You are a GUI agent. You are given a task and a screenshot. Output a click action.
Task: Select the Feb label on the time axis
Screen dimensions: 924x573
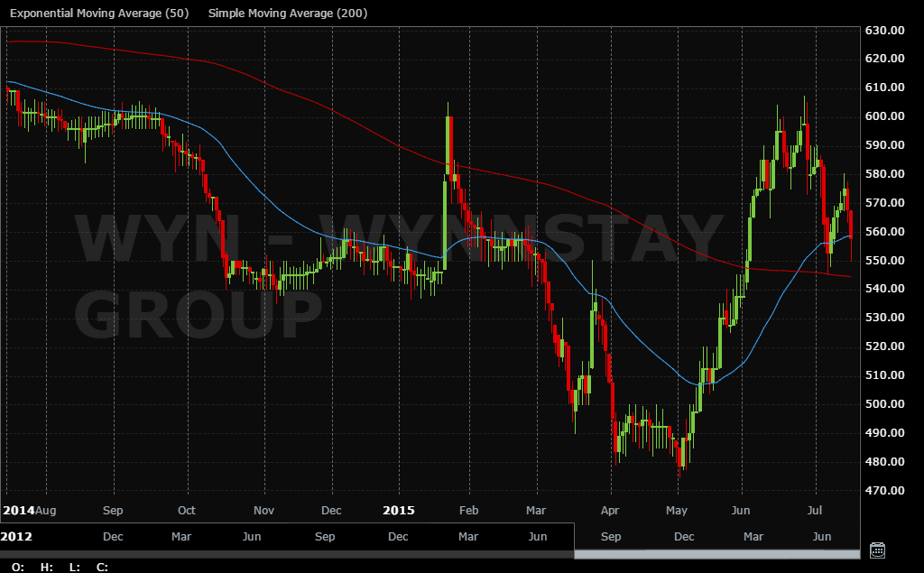(468, 510)
